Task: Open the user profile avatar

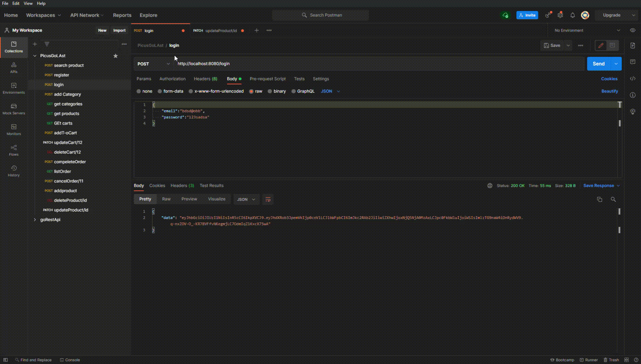Action: coord(585,15)
